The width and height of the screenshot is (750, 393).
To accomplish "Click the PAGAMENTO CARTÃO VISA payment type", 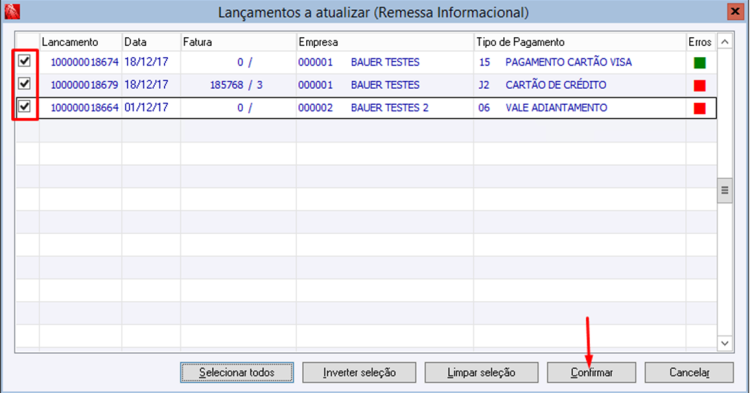I will (x=569, y=62).
